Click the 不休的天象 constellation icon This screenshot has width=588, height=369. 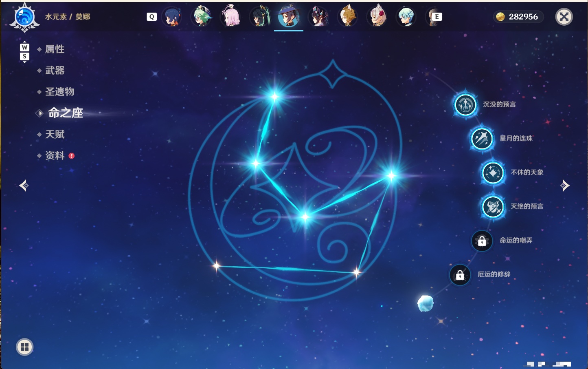tap(493, 172)
